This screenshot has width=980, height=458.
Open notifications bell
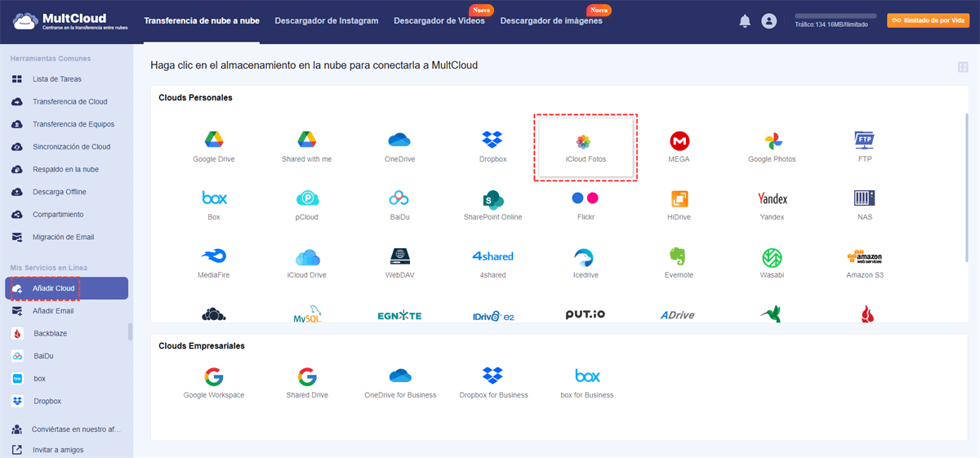pyautogui.click(x=745, y=21)
